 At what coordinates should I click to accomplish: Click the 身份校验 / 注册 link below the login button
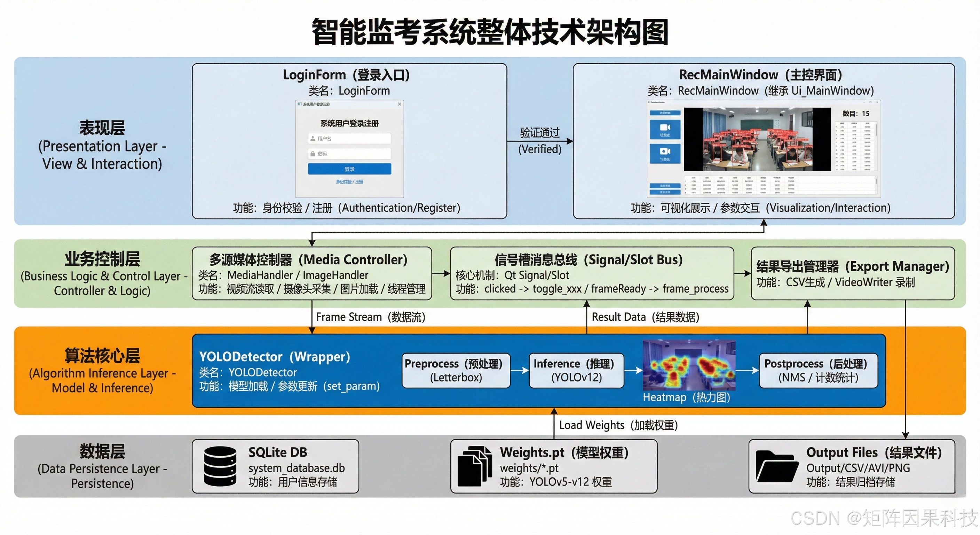[349, 181]
